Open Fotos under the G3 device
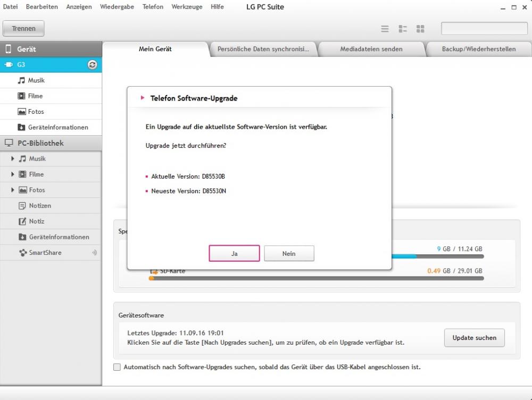This screenshot has width=532, height=400. 36,112
